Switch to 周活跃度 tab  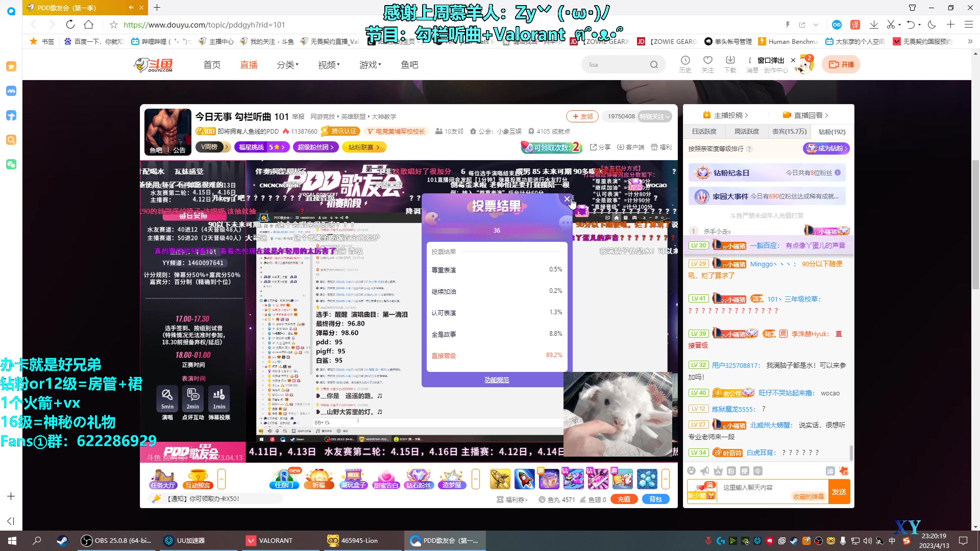(746, 132)
